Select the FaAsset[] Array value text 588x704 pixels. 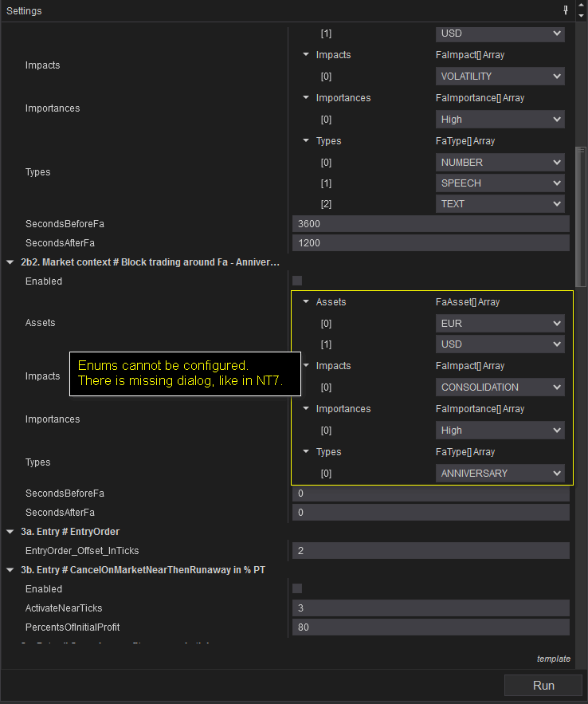pyautogui.click(x=468, y=302)
